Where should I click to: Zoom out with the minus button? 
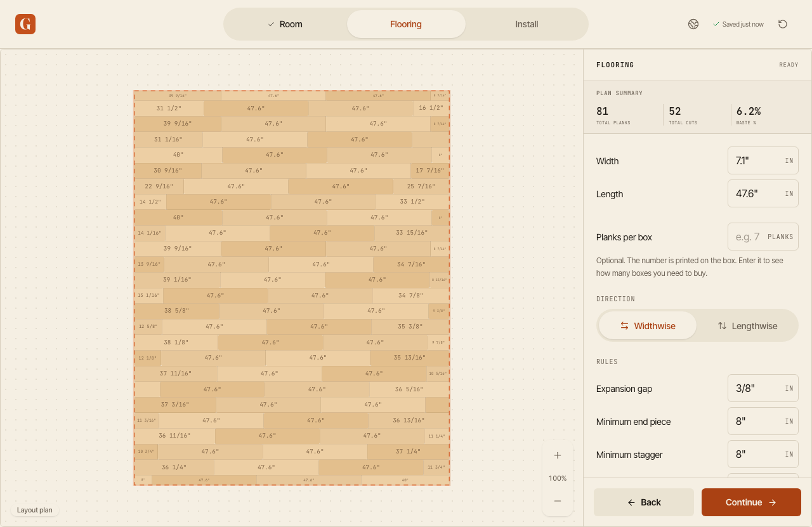558,501
